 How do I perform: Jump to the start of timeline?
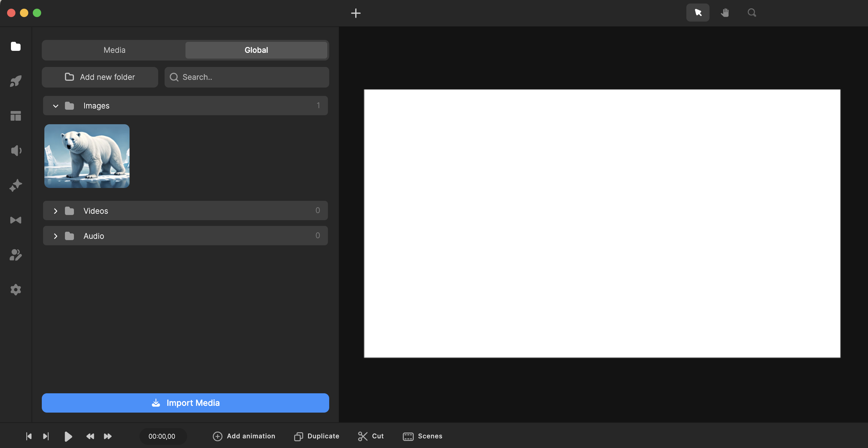point(29,436)
